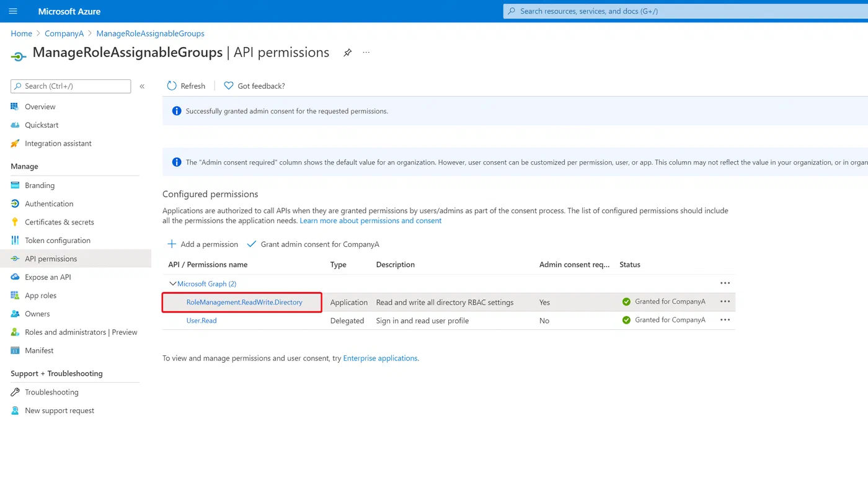Click the Refresh button label
This screenshot has height=480, width=868.
coord(193,86)
